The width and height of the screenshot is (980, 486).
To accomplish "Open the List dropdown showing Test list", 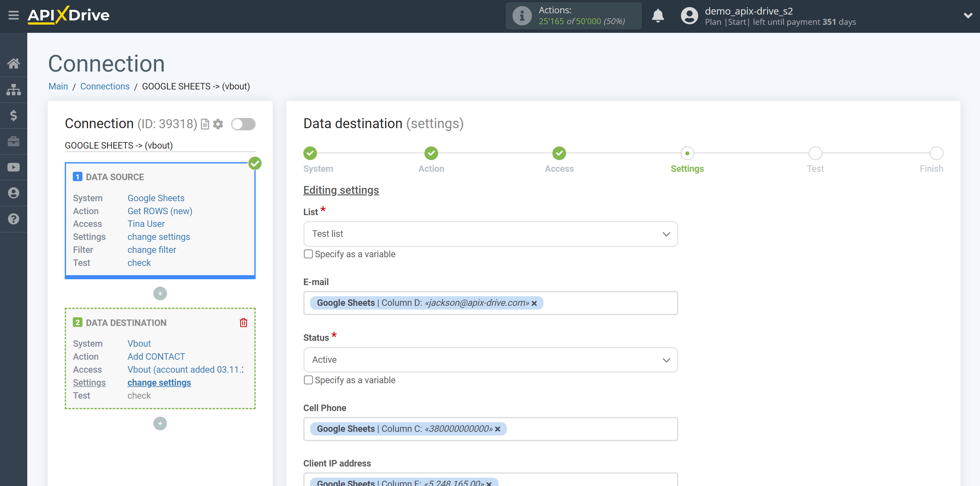I will (x=490, y=234).
